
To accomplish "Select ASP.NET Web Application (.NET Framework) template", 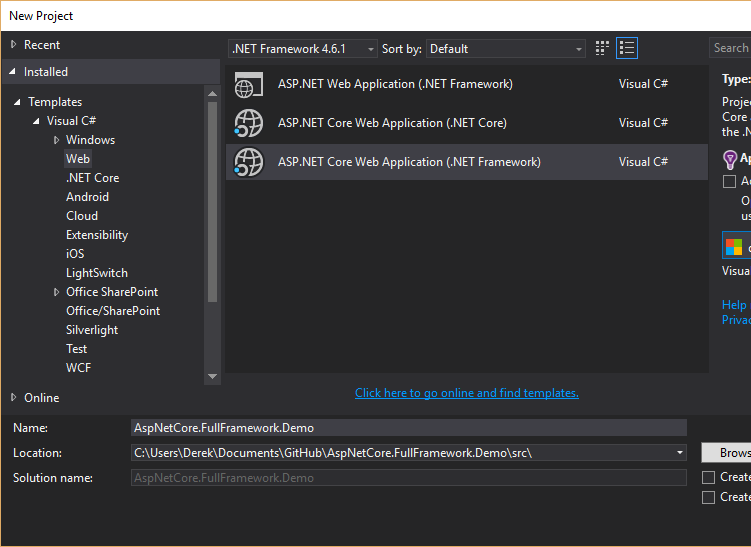I will click(x=467, y=84).
